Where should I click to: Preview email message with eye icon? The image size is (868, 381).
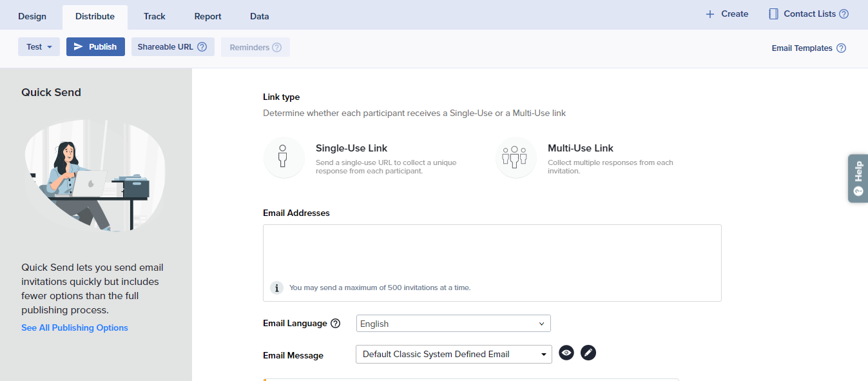(x=566, y=353)
